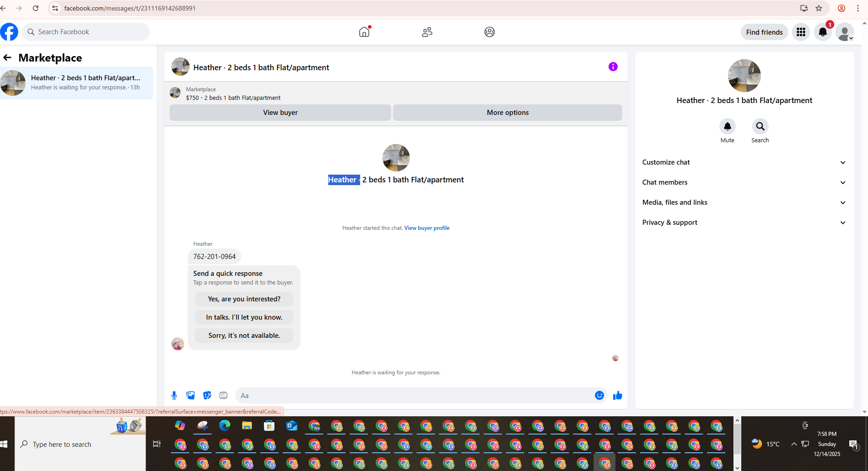Open File Explorer from taskbar
This screenshot has width=868, height=471.
click(x=247, y=426)
